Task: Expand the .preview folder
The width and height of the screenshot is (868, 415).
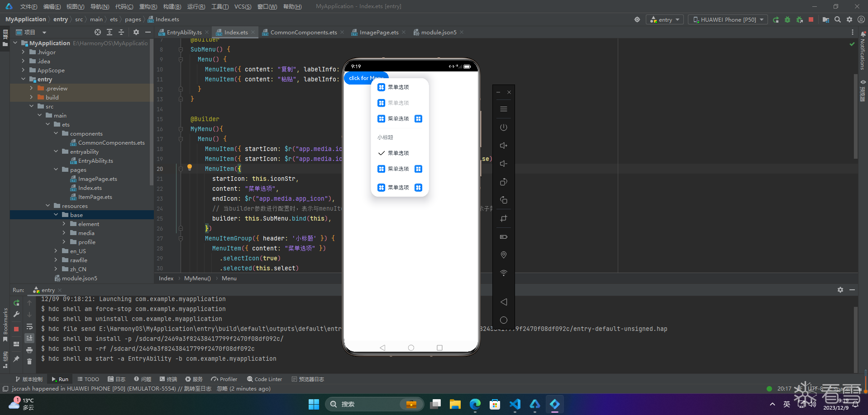Action: tap(31, 88)
